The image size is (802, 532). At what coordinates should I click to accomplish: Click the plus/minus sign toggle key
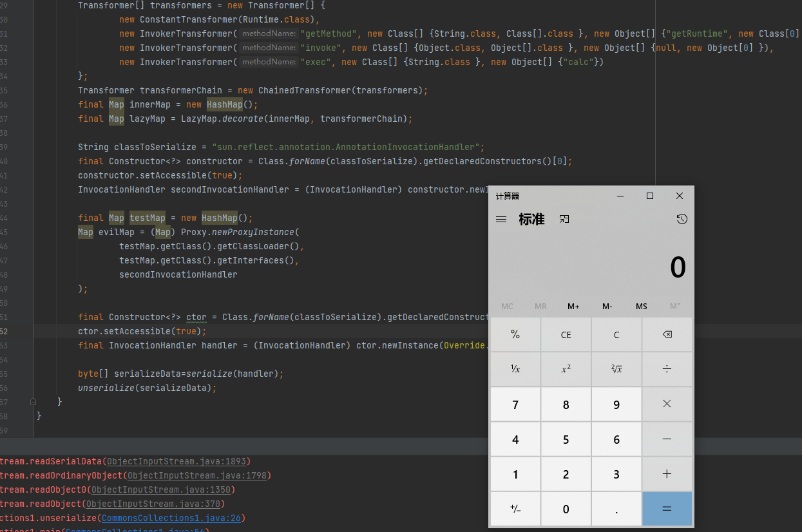515,509
